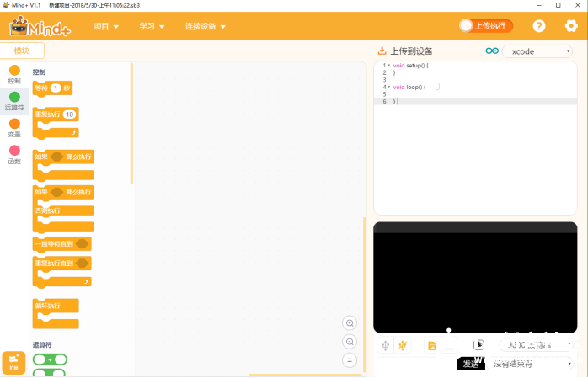
Task: Pick the 如果 那么执行 否则执行 block
Action: click(x=63, y=210)
